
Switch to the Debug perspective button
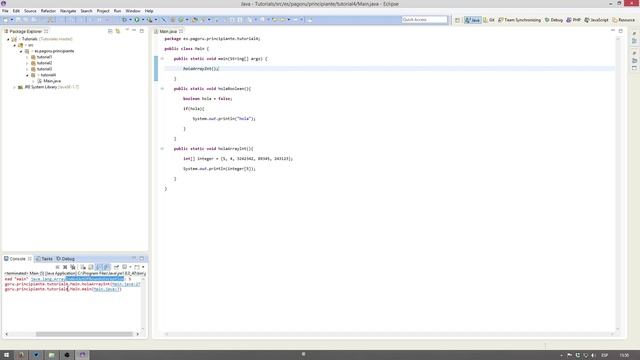click(553, 20)
